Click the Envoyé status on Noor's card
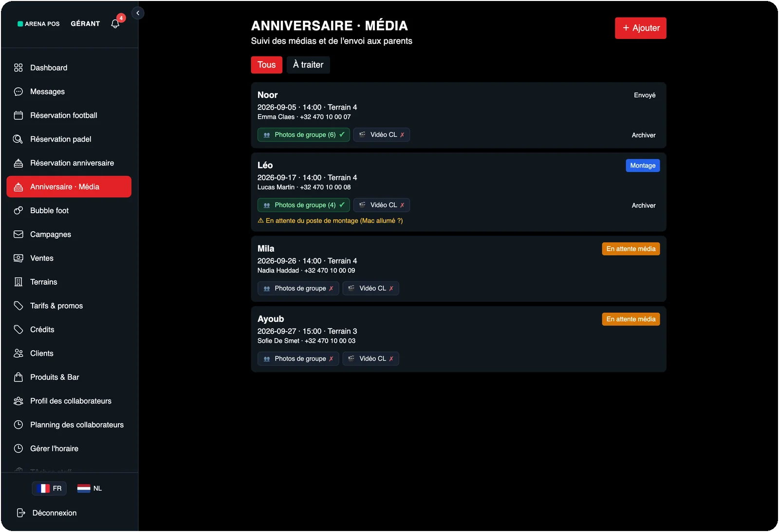Viewport: 779px width, 532px height. coord(645,95)
